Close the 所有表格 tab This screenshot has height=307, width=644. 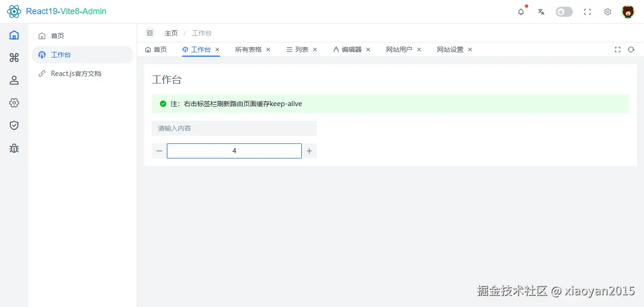tap(268, 50)
